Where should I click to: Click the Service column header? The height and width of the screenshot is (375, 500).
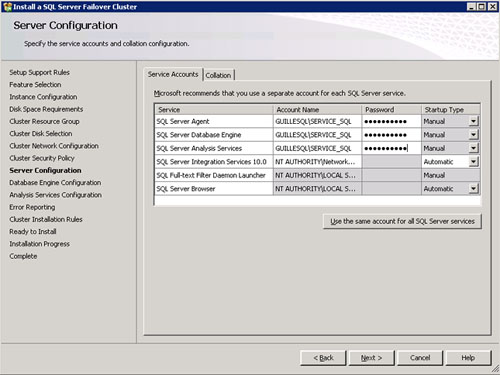point(214,110)
